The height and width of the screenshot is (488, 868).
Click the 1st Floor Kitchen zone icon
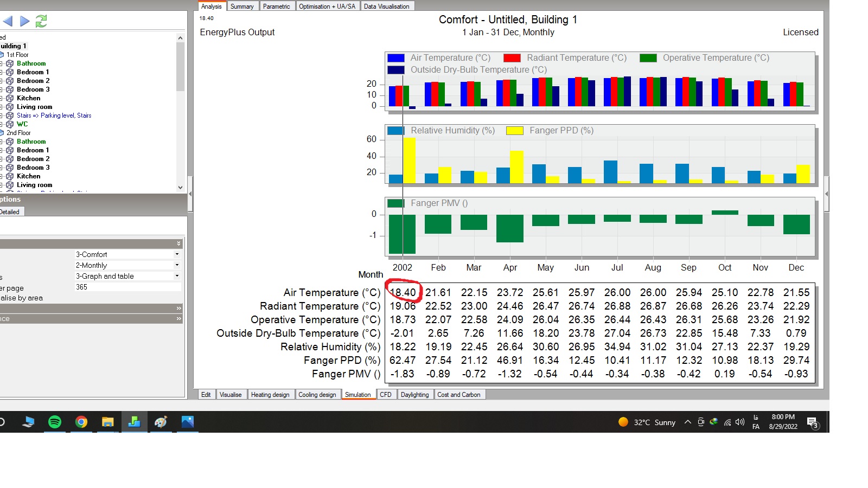click(10, 98)
